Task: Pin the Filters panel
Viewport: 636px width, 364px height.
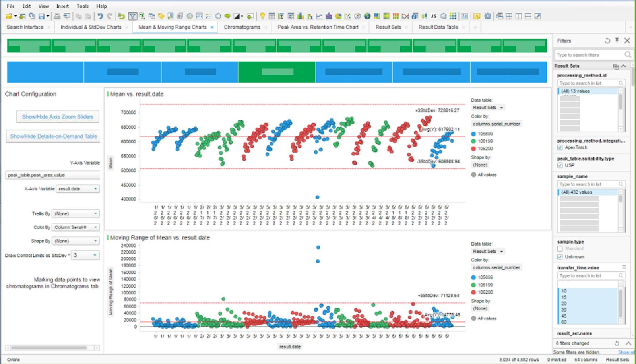Action: (617, 41)
